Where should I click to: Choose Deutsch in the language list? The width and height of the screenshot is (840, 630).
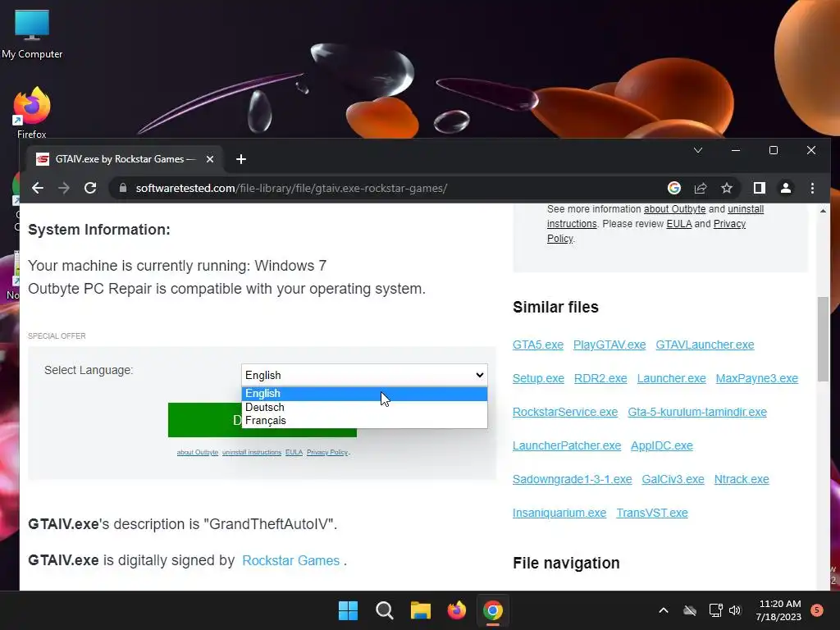[364, 407]
